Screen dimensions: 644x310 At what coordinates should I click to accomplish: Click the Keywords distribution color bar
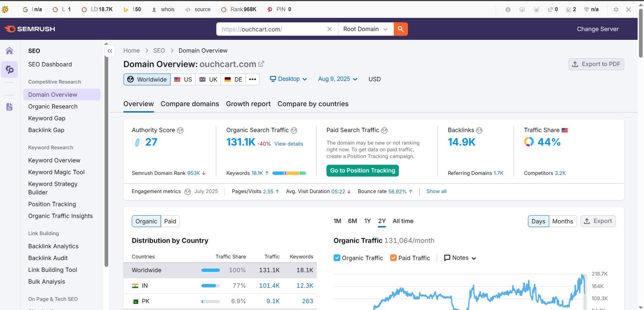pos(289,173)
